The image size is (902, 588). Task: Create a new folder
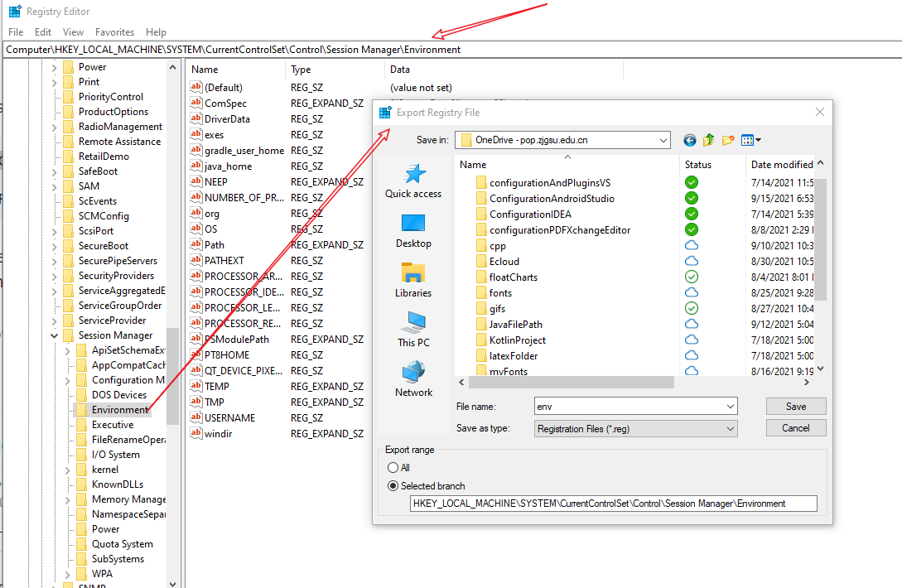pyautogui.click(x=727, y=140)
